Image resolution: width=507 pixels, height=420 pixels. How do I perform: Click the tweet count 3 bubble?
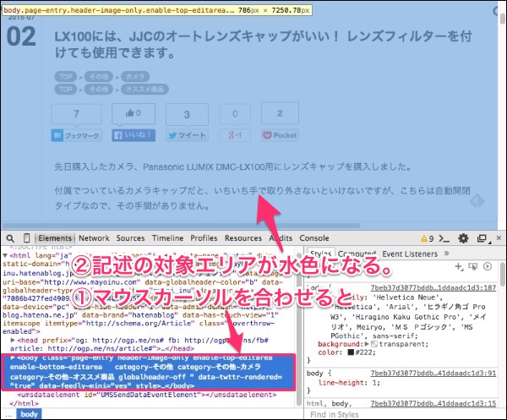[x=188, y=114]
